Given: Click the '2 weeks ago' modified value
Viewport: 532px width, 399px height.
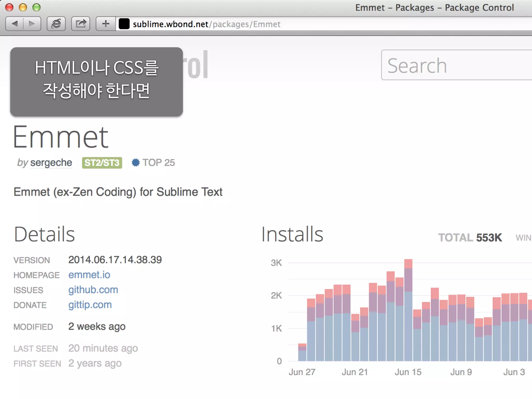Looking at the screenshot, I should click(x=97, y=327).
